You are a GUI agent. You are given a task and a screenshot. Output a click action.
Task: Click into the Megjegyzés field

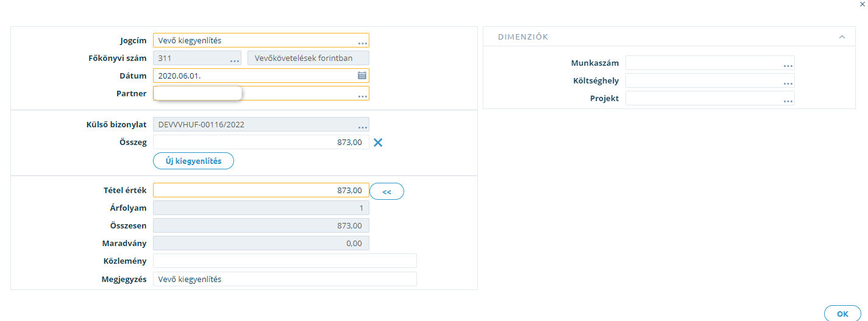[x=285, y=279]
